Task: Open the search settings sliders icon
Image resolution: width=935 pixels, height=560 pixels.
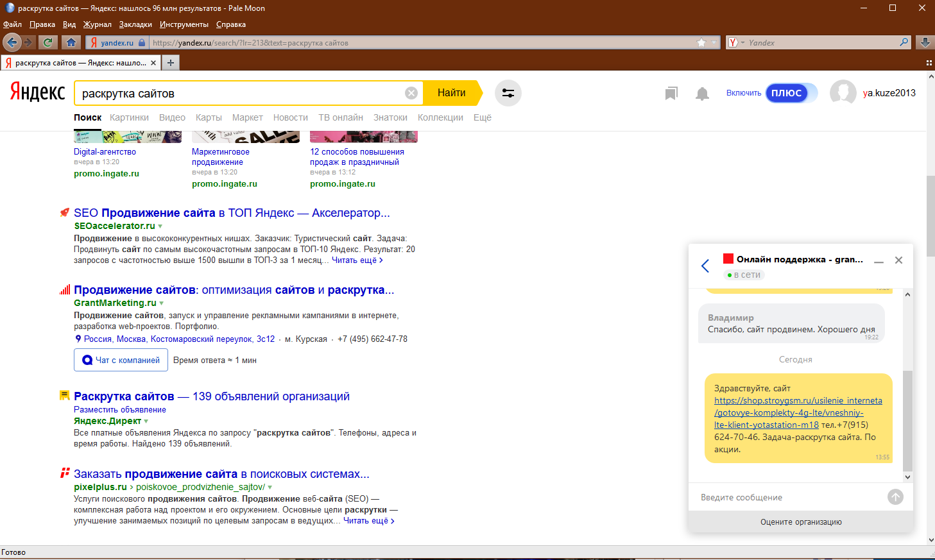Action: (508, 93)
